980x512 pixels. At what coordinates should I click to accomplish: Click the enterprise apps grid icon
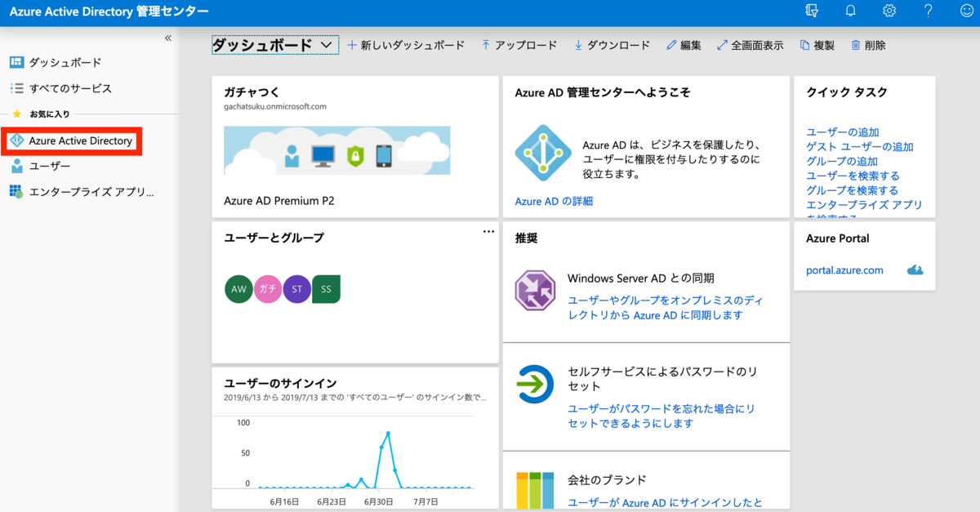(x=16, y=192)
